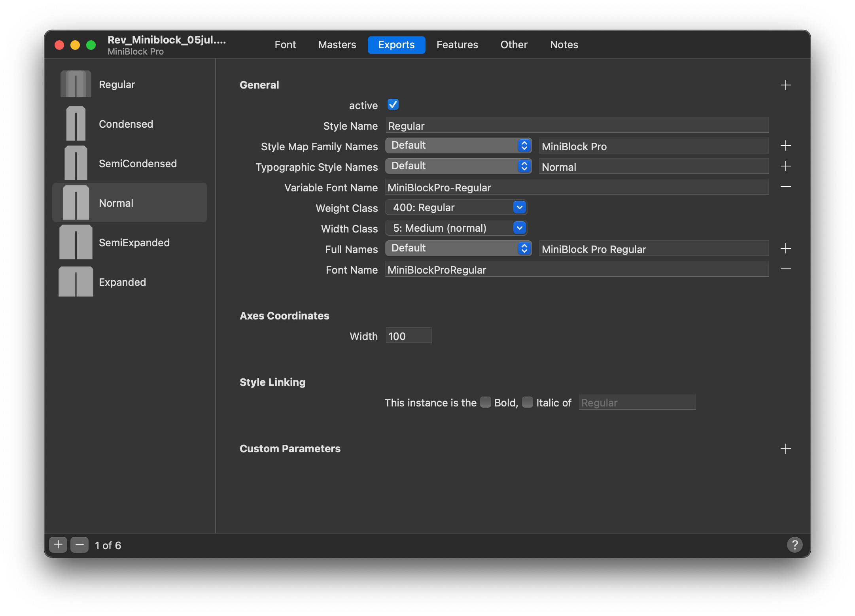855x616 pixels.
Task: Add another Style Map Family Name entry
Action: [x=785, y=145]
